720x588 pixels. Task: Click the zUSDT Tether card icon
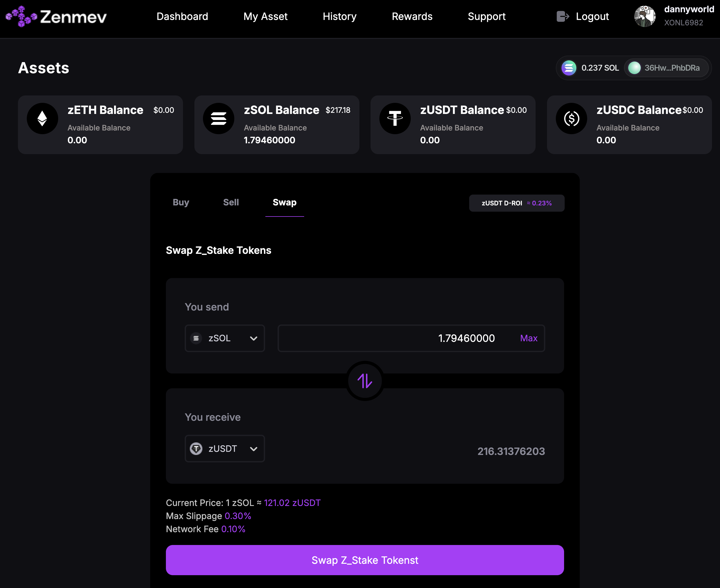[395, 119]
